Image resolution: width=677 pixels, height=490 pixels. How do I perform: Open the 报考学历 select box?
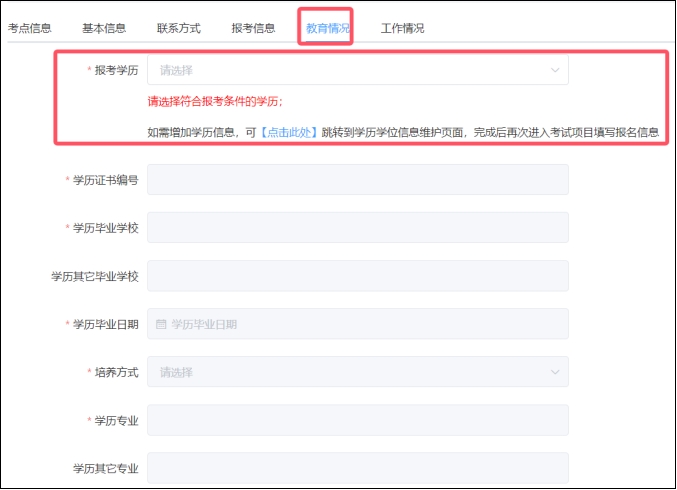(x=350, y=70)
